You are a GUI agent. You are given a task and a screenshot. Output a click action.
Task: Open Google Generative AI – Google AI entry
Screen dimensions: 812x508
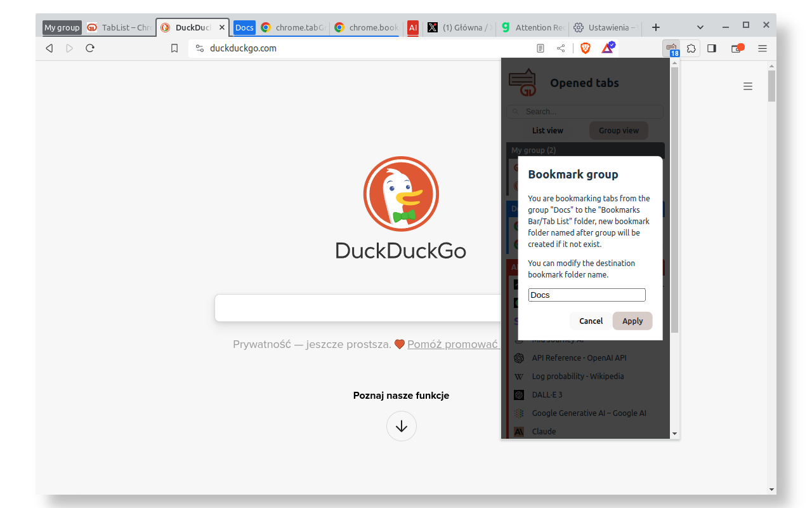[x=589, y=413]
